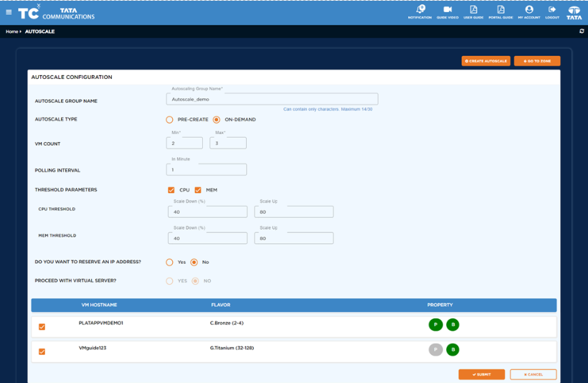Choose YES for proceed with virtual server
Screen dimensions: 588x383
(x=169, y=281)
